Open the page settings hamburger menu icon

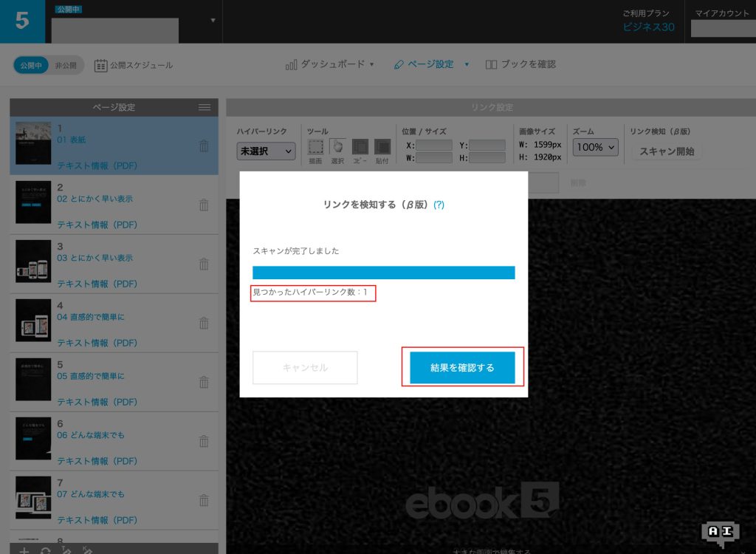(205, 108)
